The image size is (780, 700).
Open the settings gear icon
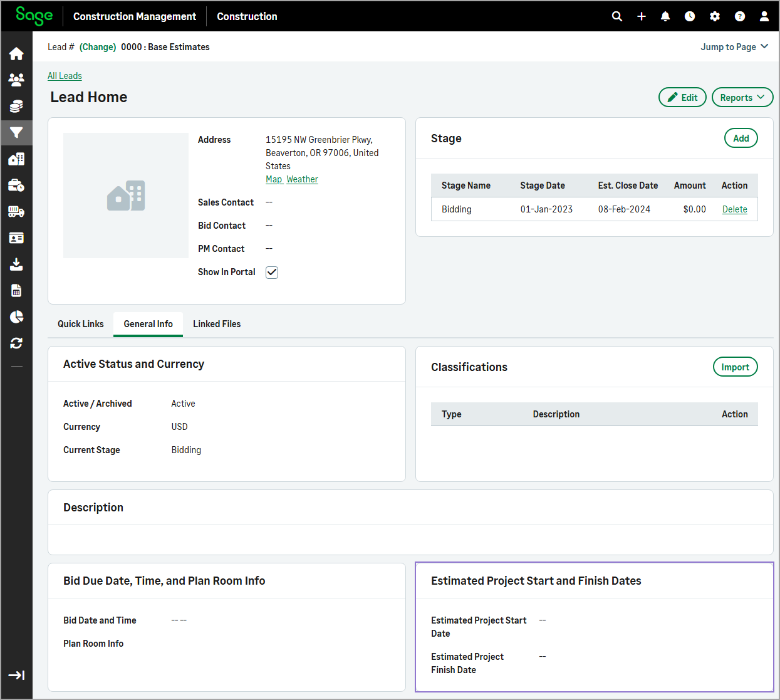pyautogui.click(x=715, y=16)
